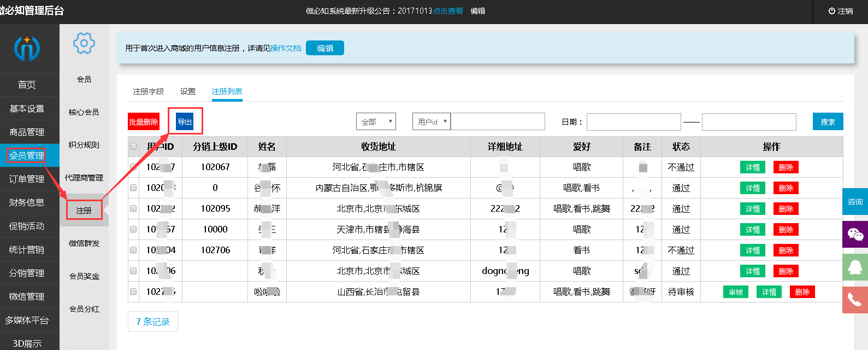868x350 pixels.
Task: Click the 注销 logout power icon
Action: pyautogui.click(x=832, y=11)
